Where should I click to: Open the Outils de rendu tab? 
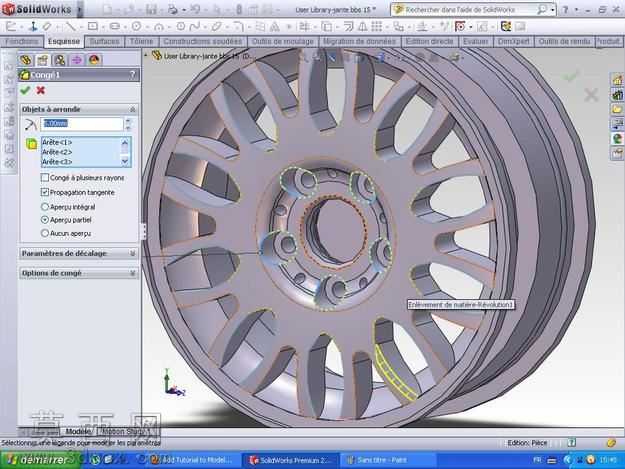point(564,41)
